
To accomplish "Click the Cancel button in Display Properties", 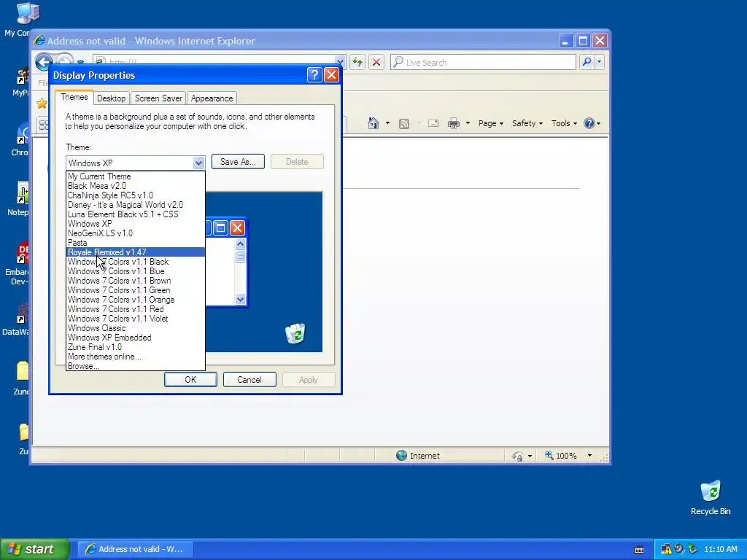I will click(249, 379).
